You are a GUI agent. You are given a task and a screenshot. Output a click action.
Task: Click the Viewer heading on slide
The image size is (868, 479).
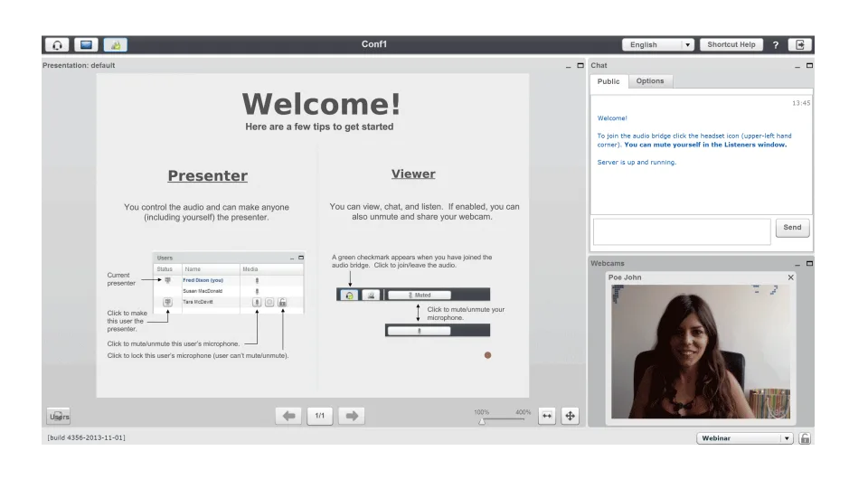(x=413, y=174)
